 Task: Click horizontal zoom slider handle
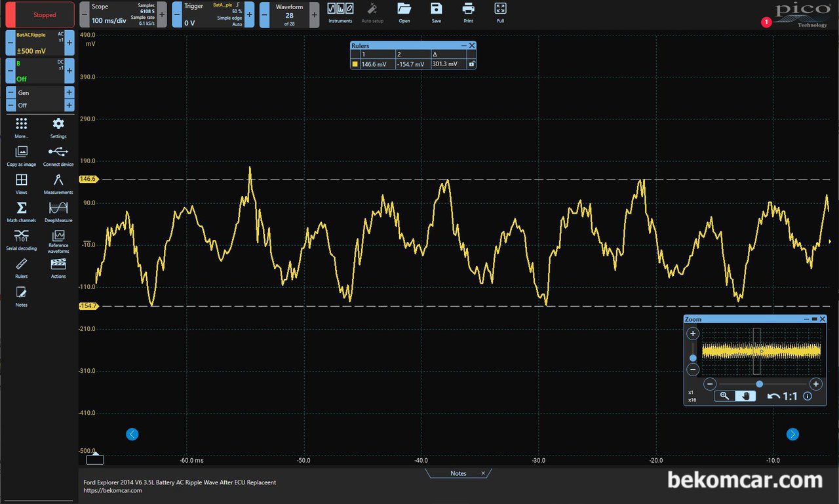click(759, 384)
